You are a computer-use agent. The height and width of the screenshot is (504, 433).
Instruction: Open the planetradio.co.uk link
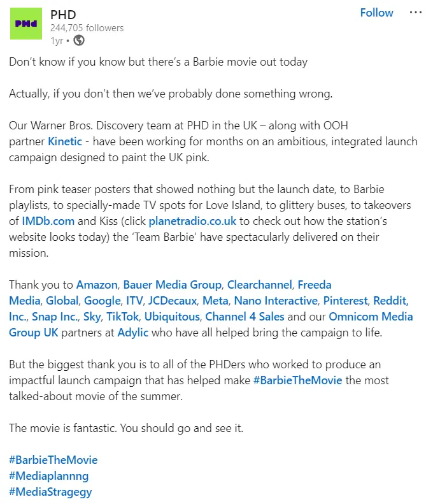[192, 221]
